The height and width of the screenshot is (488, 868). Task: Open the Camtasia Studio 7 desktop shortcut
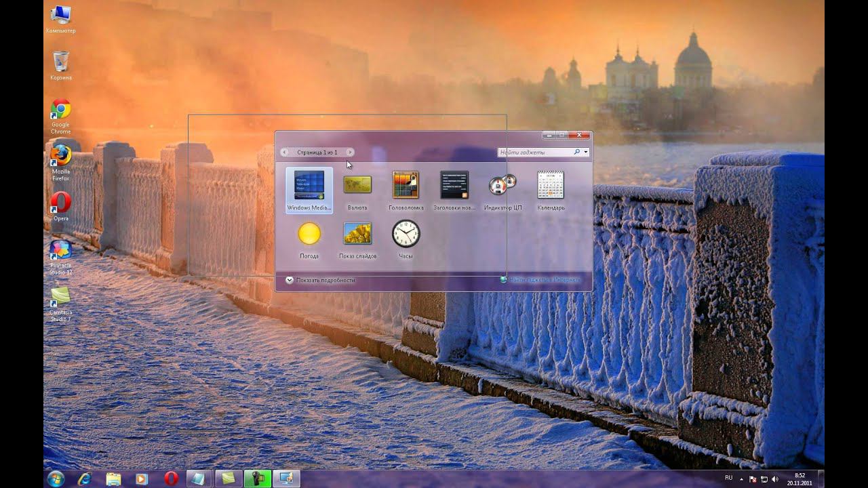pos(61,304)
